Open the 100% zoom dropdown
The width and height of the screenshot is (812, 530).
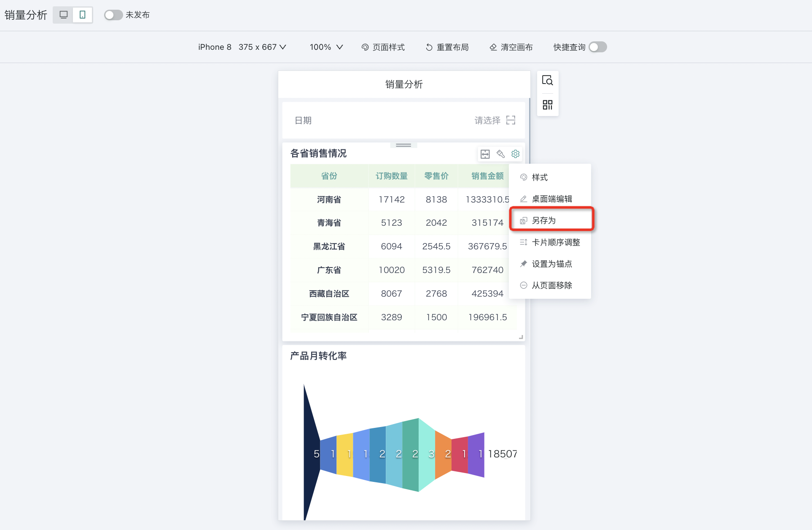click(x=326, y=47)
